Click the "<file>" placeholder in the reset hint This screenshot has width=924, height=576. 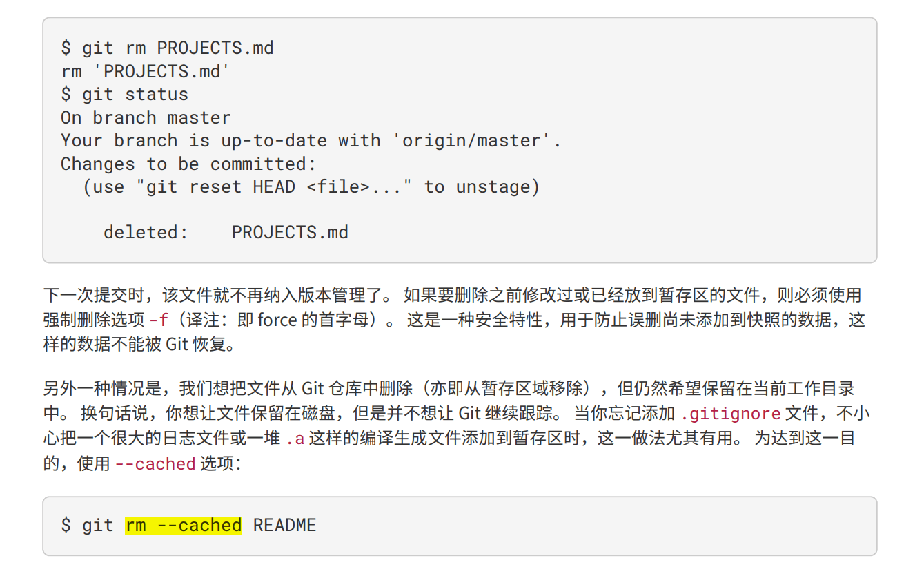point(343,187)
